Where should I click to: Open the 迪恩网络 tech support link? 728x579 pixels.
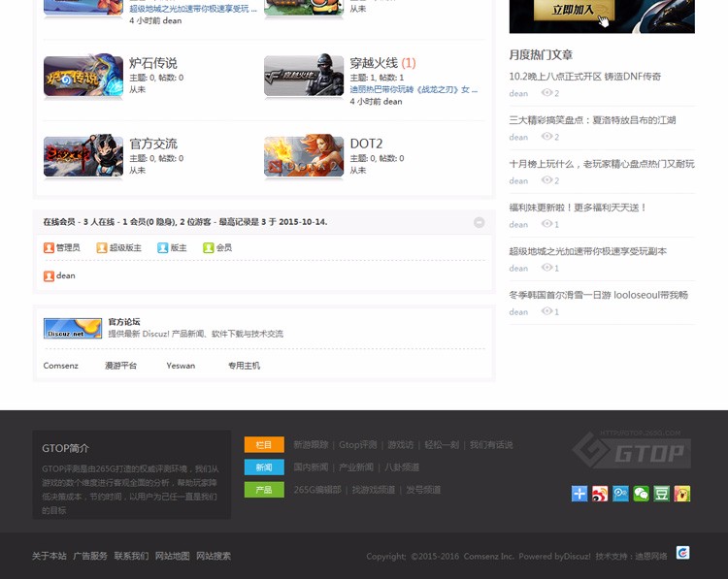[x=651, y=556]
